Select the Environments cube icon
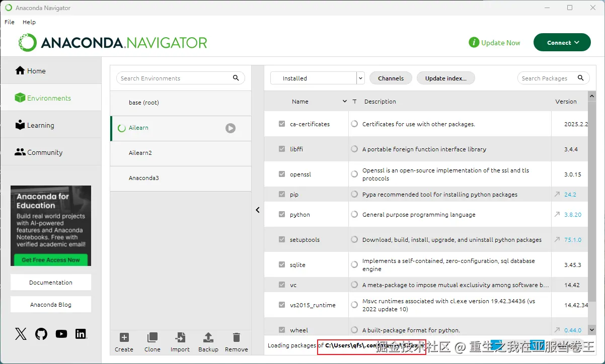Viewport: 605px width, 364px height. 20,98
